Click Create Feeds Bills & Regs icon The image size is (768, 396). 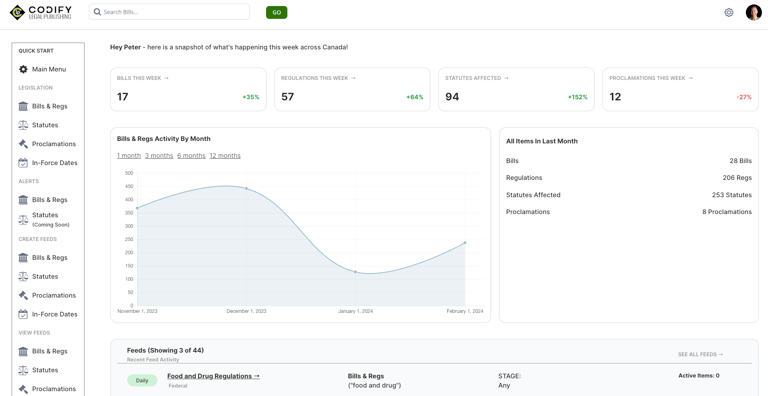click(x=23, y=257)
